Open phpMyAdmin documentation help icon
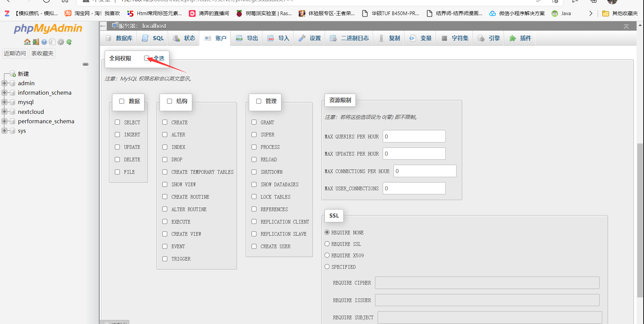Image resolution: width=644 pixels, height=324 pixels. (44, 42)
